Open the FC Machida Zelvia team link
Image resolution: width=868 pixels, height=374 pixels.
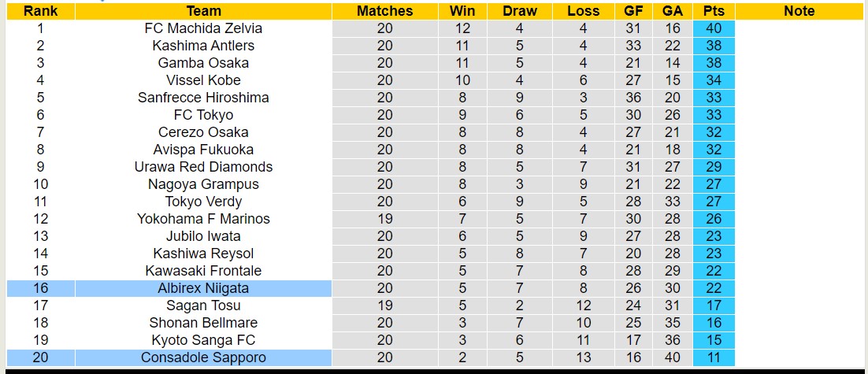click(x=204, y=28)
